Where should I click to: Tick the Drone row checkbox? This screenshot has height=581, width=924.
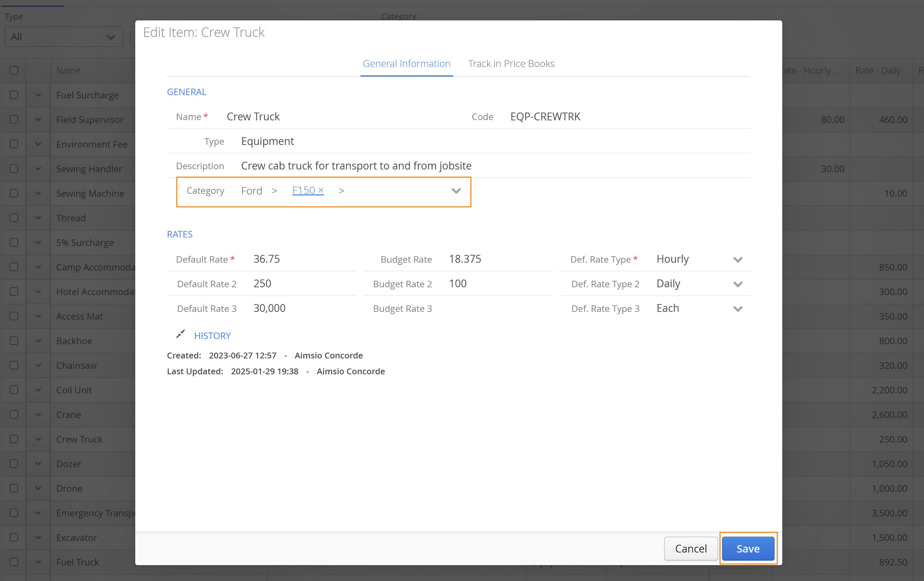(14, 488)
